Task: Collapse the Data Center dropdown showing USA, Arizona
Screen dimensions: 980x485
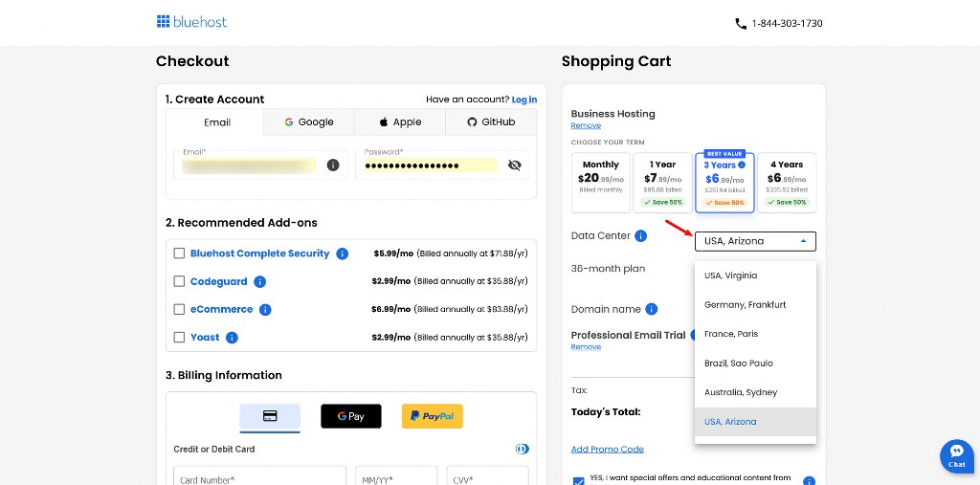Action: pyautogui.click(x=755, y=241)
